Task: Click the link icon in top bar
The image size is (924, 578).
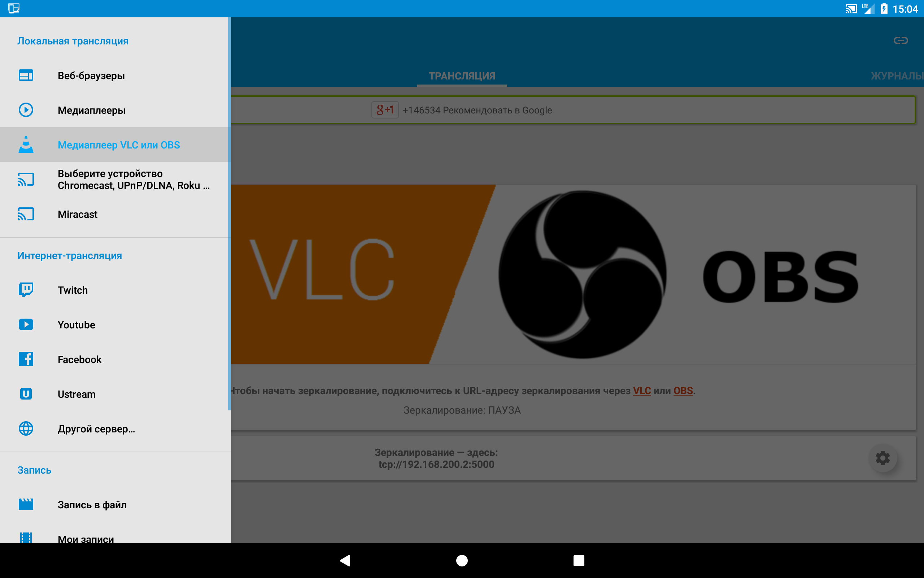Action: 901,40
